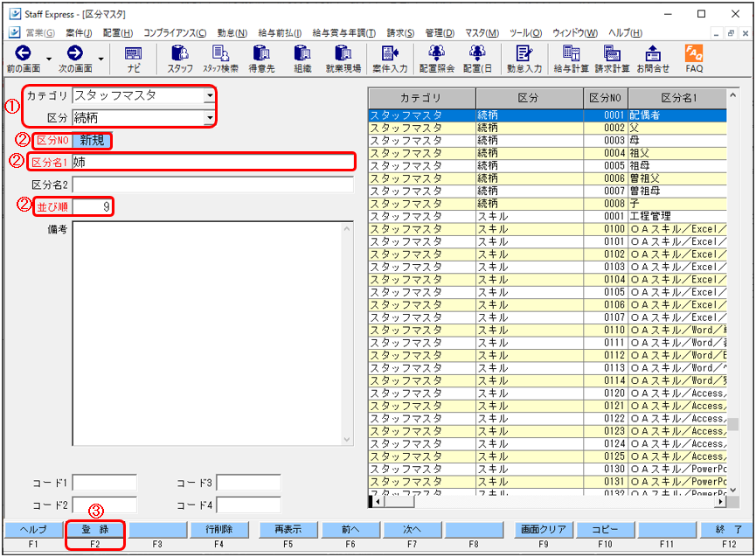Focus the コード4 input field

point(248,505)
